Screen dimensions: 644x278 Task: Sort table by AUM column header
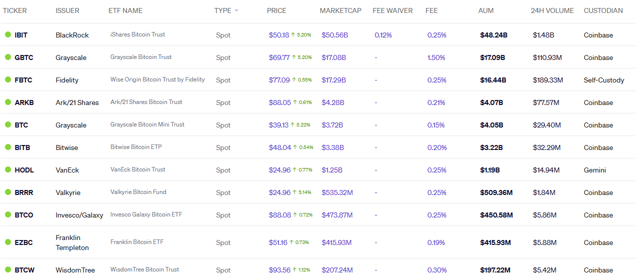click(x=486, y=10)
